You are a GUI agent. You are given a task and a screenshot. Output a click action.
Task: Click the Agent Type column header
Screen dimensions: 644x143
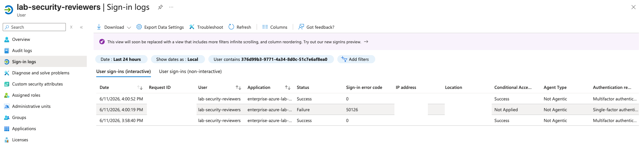555,87
